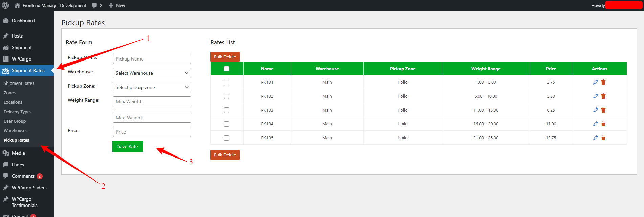Click the WordPress logo icon

coord(5,5)
